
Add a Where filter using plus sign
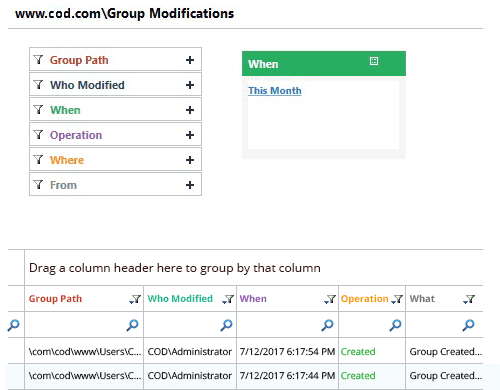click(x=190, y=160)
